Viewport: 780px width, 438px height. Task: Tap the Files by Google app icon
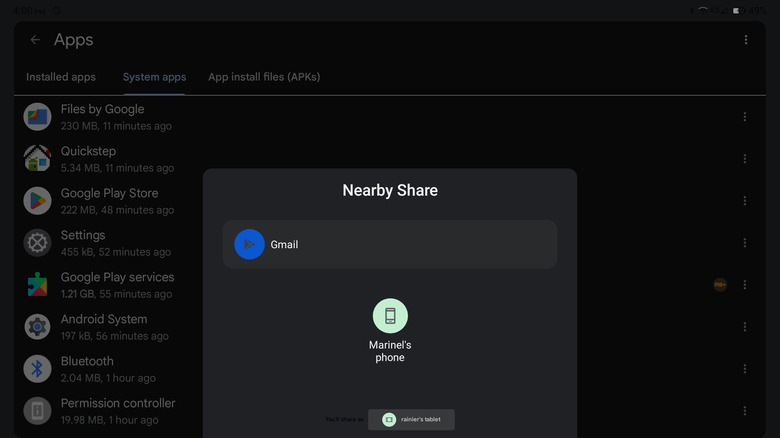click(37, 117)
